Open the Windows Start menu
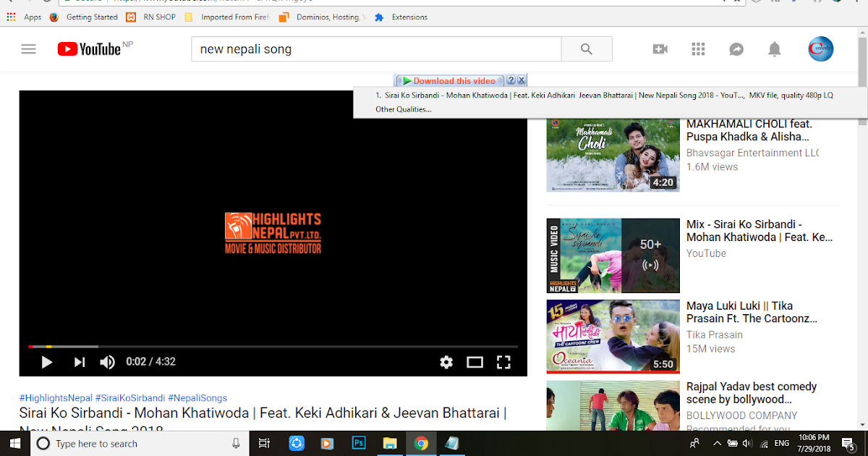868x456 pixels. click(16, 444)
